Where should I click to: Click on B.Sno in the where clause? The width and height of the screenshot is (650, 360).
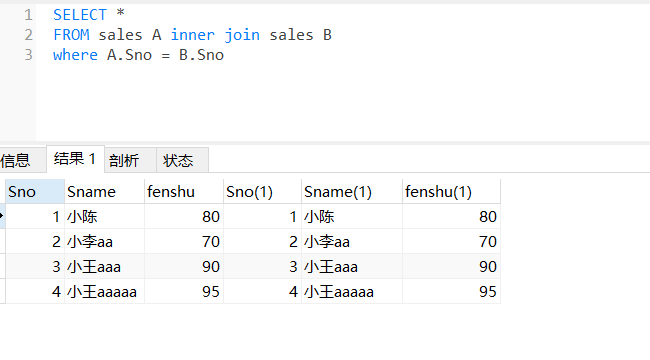(201, 55)
